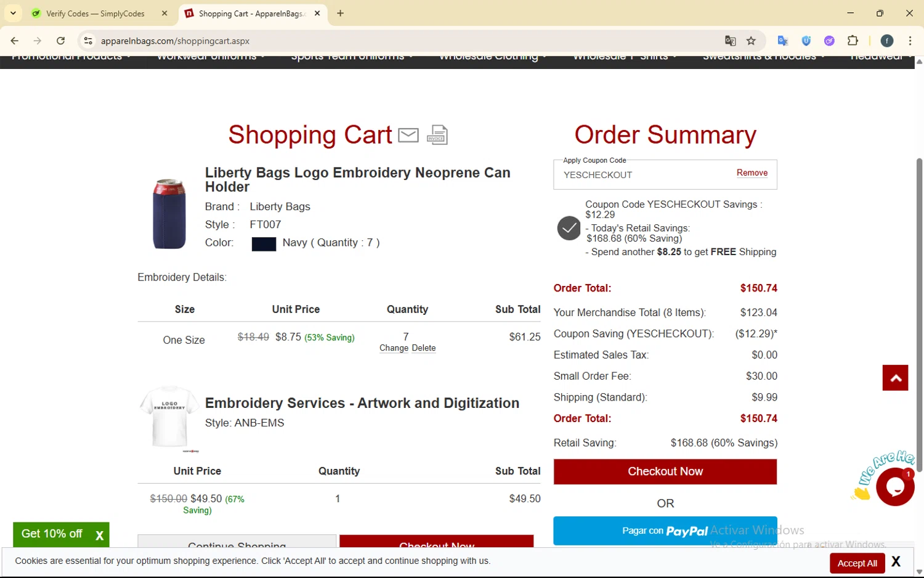The image size is (924, 578).
Task: Bookmark this page with the star icon
Action: click(x=751, y=41)
